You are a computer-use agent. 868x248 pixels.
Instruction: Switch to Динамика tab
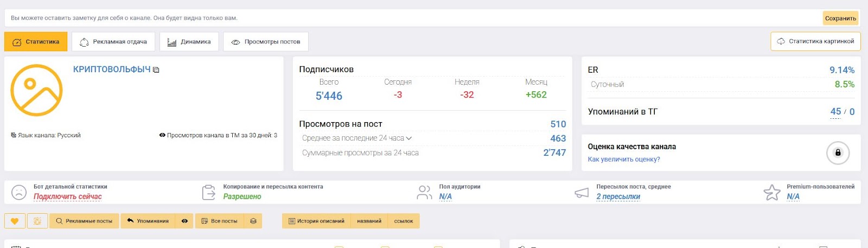click(189, 42)
